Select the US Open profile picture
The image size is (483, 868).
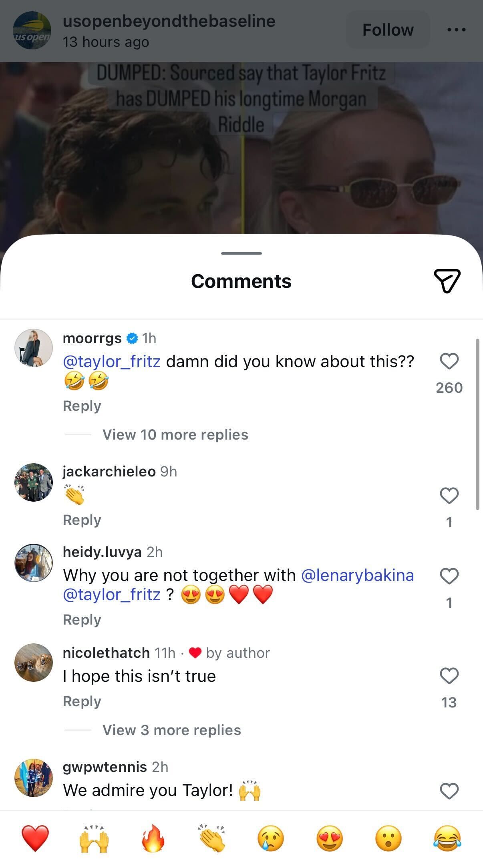coord(33,30)
